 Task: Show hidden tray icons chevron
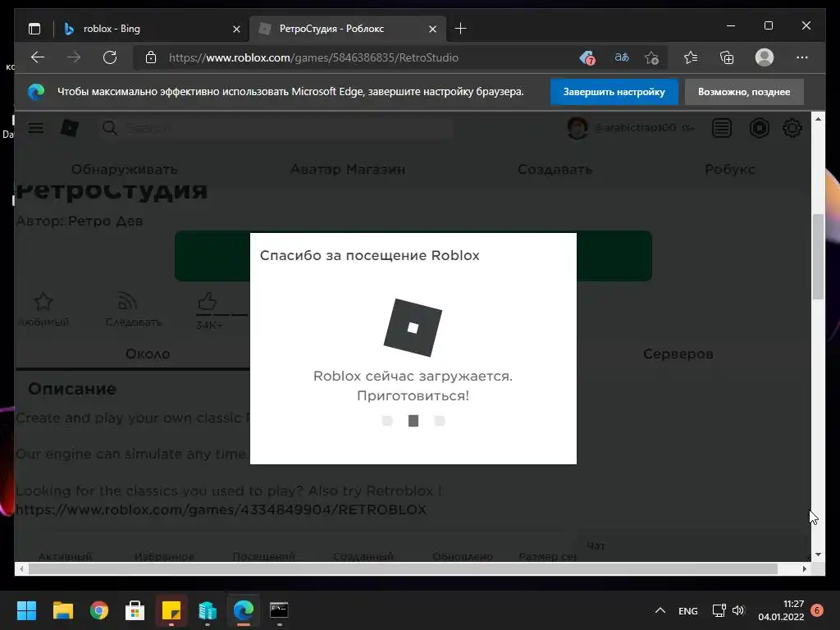point(660,610)
